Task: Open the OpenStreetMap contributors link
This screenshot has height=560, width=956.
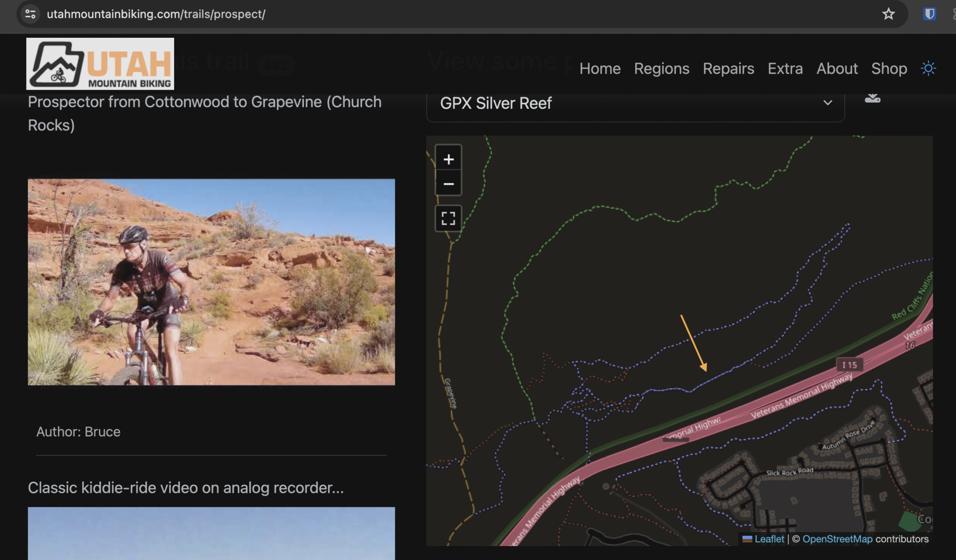Action: click(x=837, y=539)
